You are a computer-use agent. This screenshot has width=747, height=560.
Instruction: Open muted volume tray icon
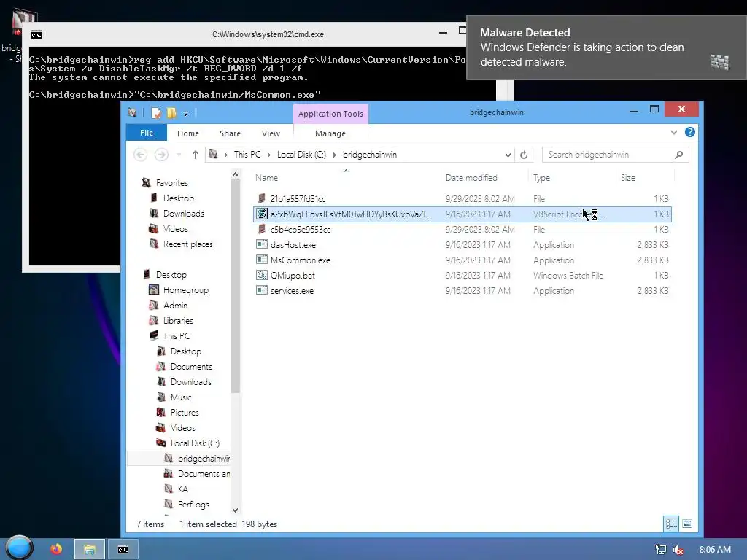point(678,550)
